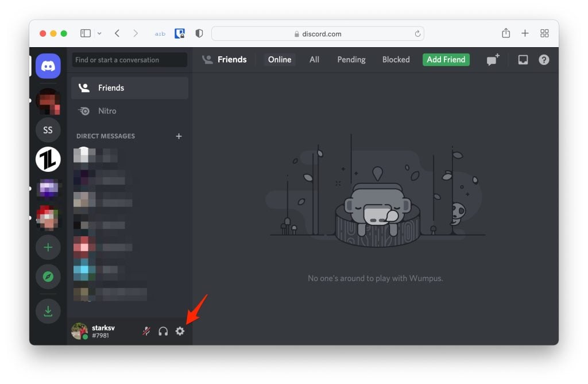Open the pixelated red-green server icon
This screenshot has height=384, width=588.
[x=48, y=218]
